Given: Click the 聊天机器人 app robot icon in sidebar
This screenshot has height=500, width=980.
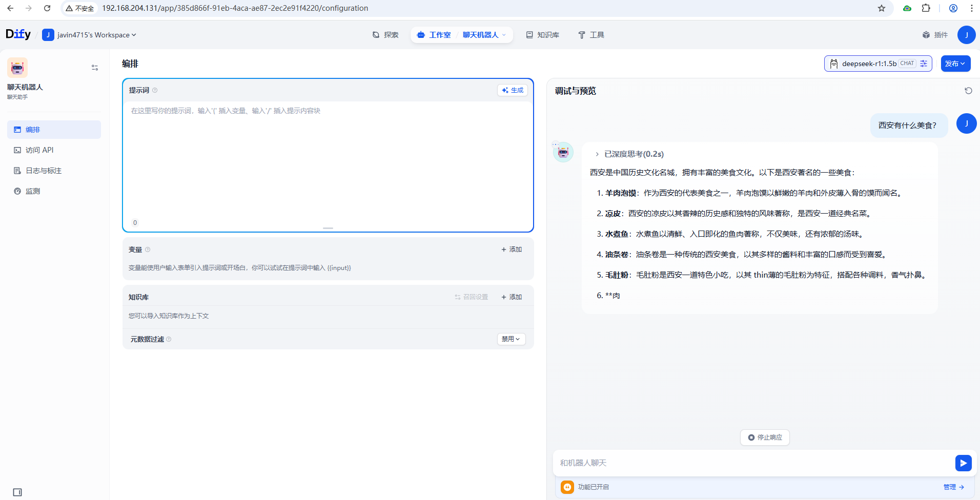Looking at the screenshot, I should click(17, 68).
